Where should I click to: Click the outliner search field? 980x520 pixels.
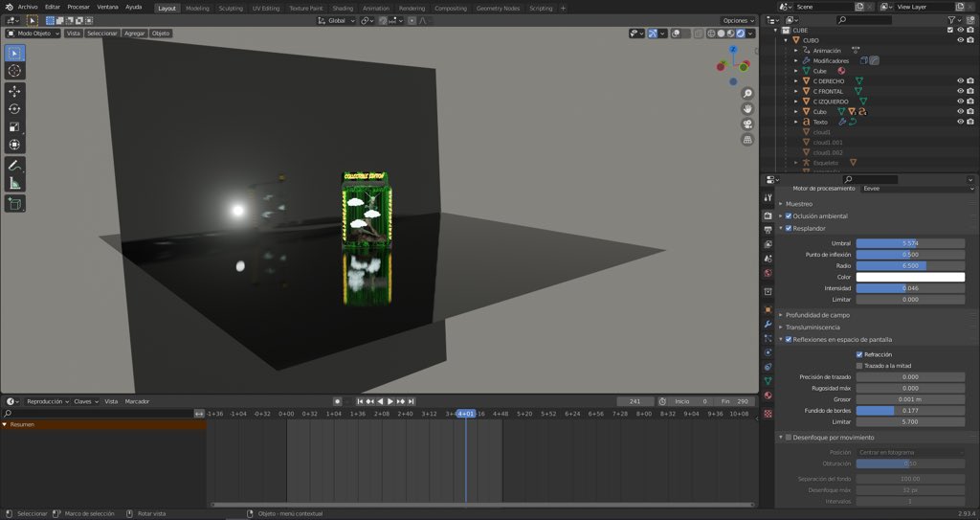[864, 20]
